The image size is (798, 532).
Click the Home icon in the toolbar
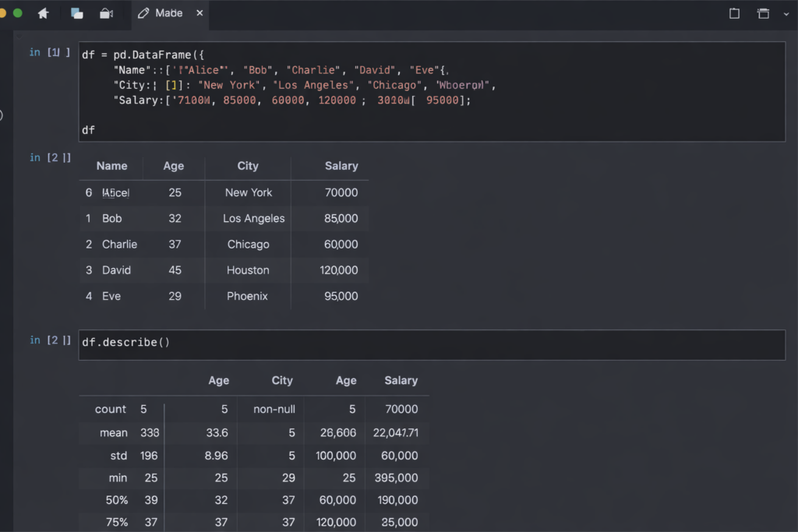(x=43, y=12)
